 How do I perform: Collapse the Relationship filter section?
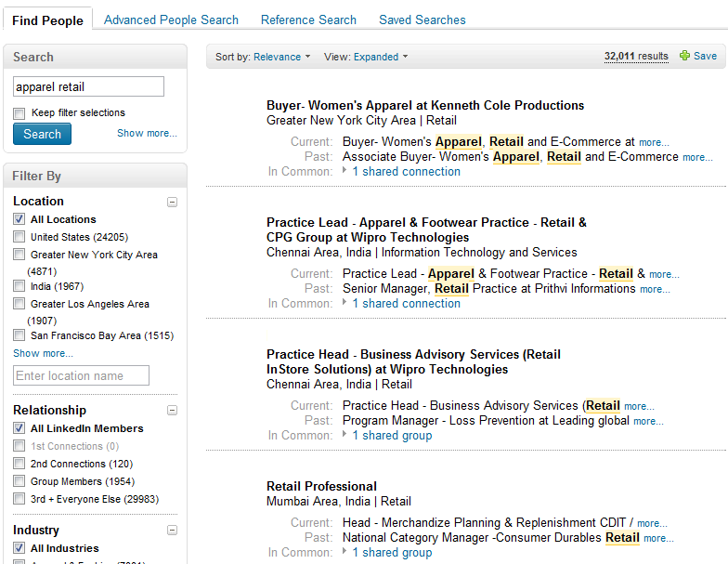coord(172,411)
